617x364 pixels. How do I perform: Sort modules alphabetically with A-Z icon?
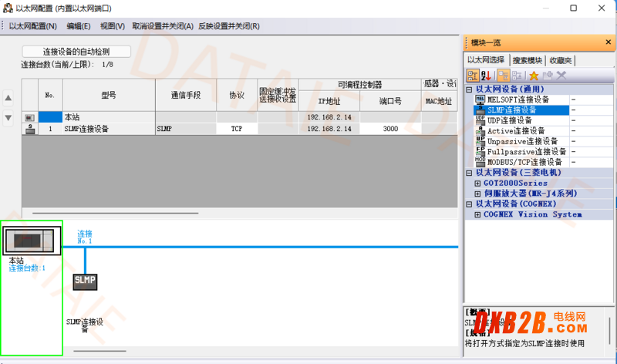pyautogui.click(x=486, y=75)
